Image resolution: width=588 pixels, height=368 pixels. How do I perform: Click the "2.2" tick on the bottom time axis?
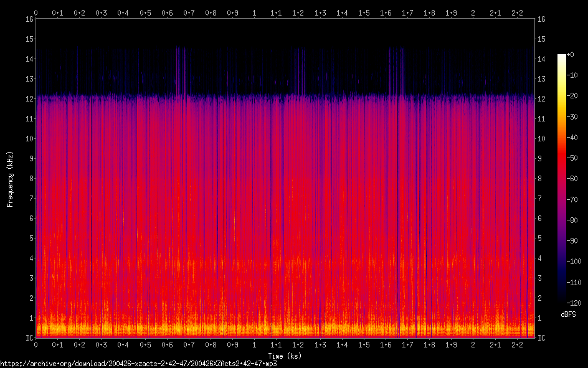[517, 345]
